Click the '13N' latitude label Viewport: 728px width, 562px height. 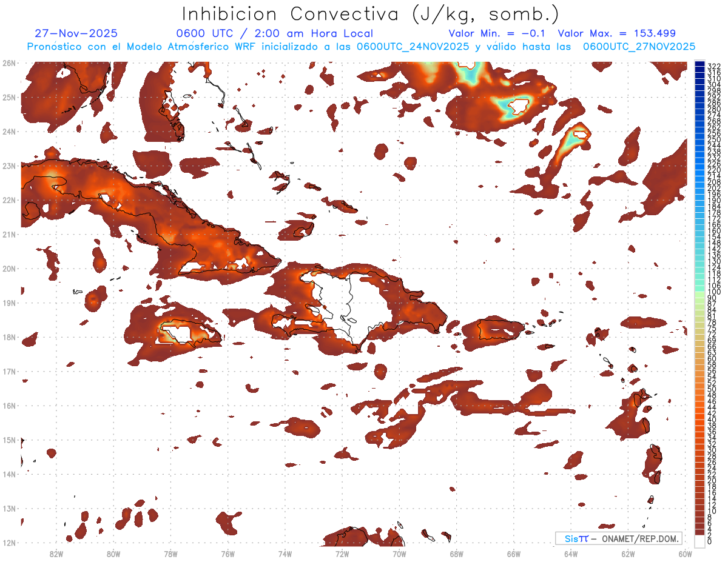tap(8, 508)
